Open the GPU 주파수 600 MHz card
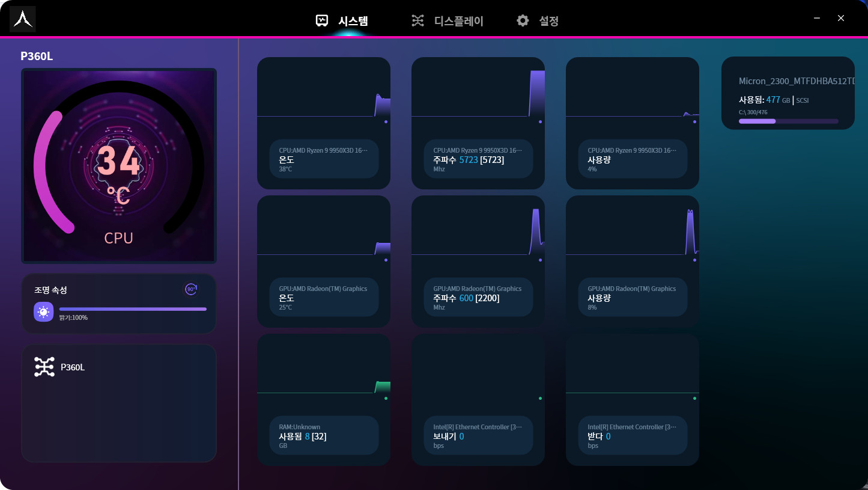 (x=478, y=262)
